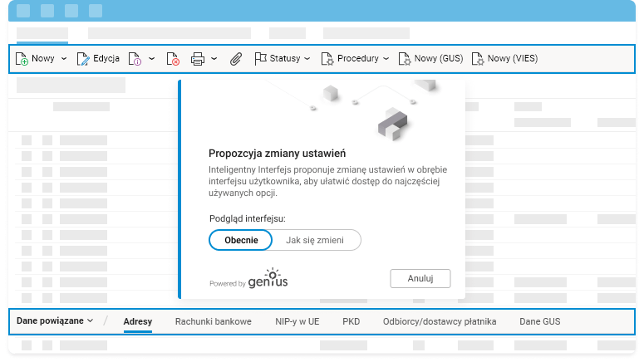Click the Statusy flag icon
The height and width of the screenshot is (362, 644).
point(260,59)
